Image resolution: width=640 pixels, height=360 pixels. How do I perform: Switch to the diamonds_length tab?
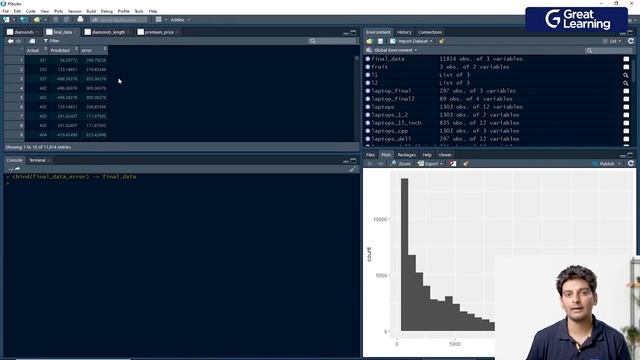[107, 32]
